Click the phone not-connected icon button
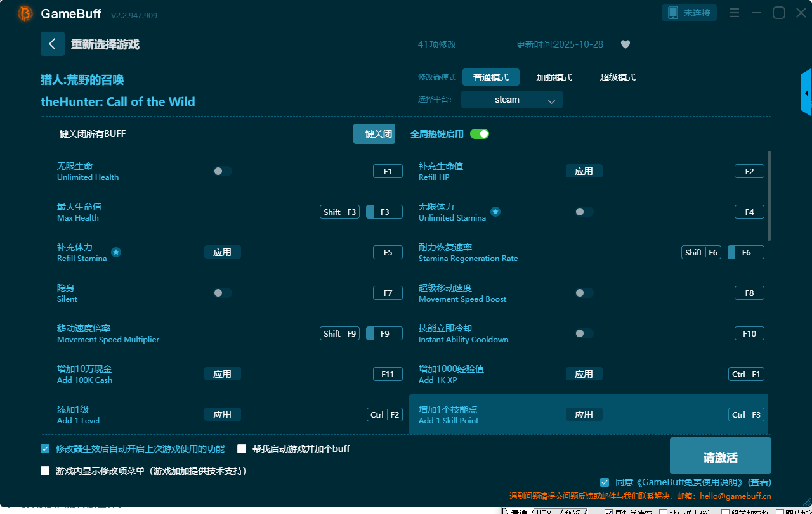Image resolution: width=812 pixels, height=514 pixels. click(x=689, y=13)
